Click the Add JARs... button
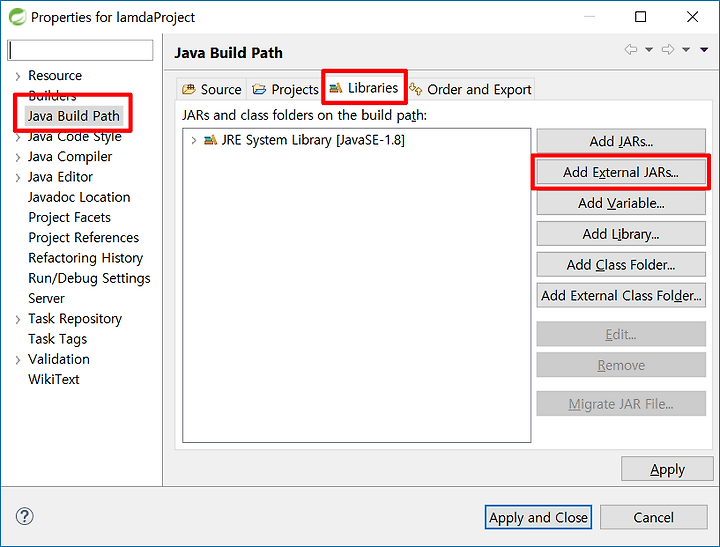Viewport: 720px width, 547px height. (x=621, y=141)
